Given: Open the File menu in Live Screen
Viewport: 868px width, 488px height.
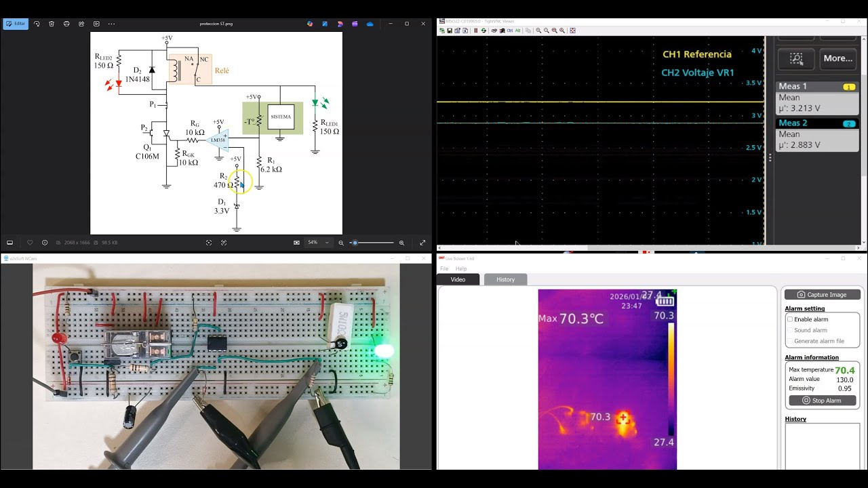Looking at the screenshot, I should (x=444, y=268).
